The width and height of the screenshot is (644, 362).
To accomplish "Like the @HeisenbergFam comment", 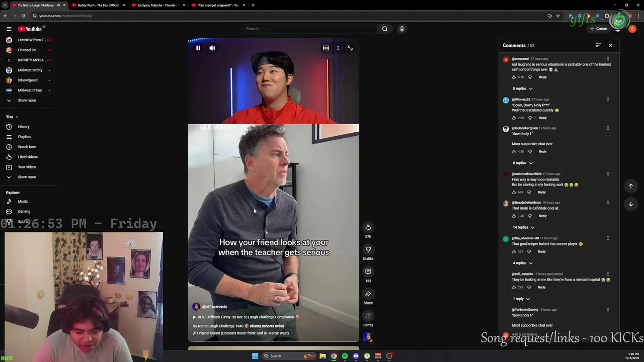I will pos(514,151).
